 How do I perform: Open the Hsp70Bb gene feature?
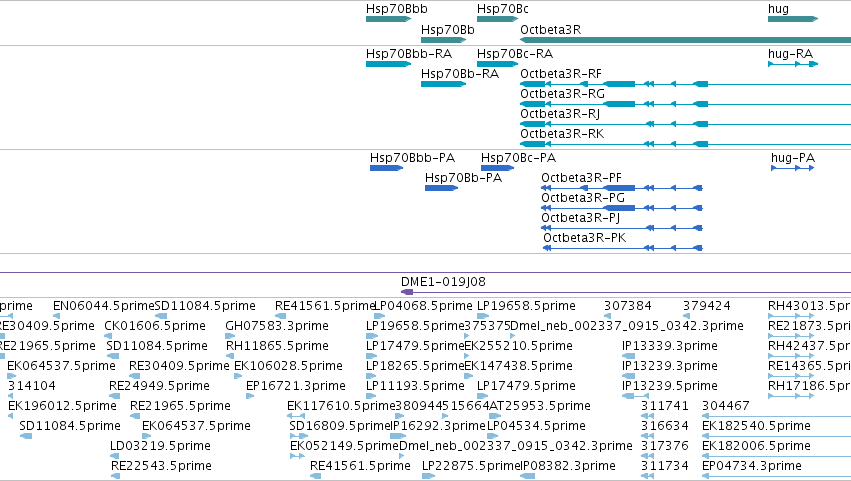pyautogui.click(x=443, y=40)
